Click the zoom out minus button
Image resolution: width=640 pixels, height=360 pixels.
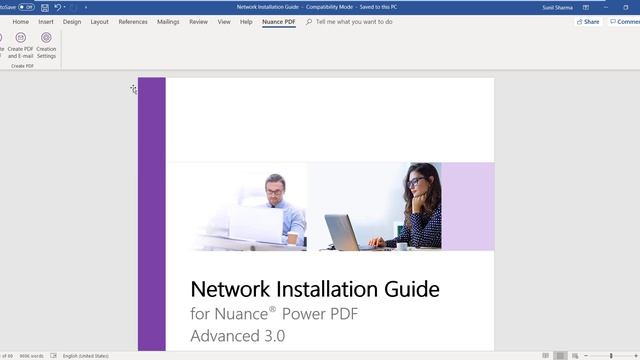click(586, 356)
